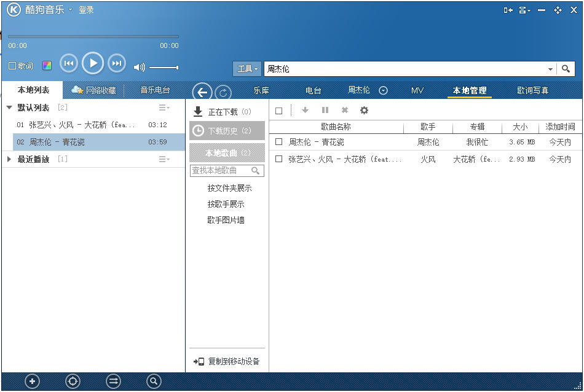Open the main menu icon in title bar

[x=524, y=10]
